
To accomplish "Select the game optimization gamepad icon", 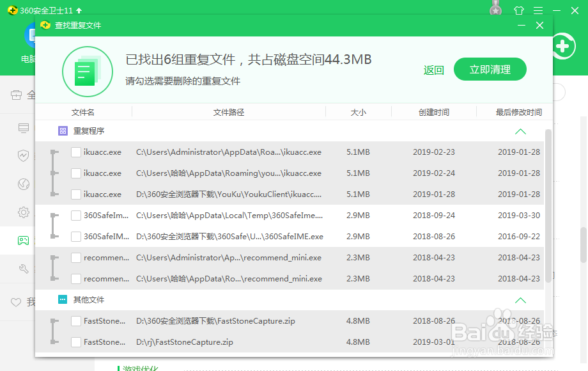I will (24, 241).
